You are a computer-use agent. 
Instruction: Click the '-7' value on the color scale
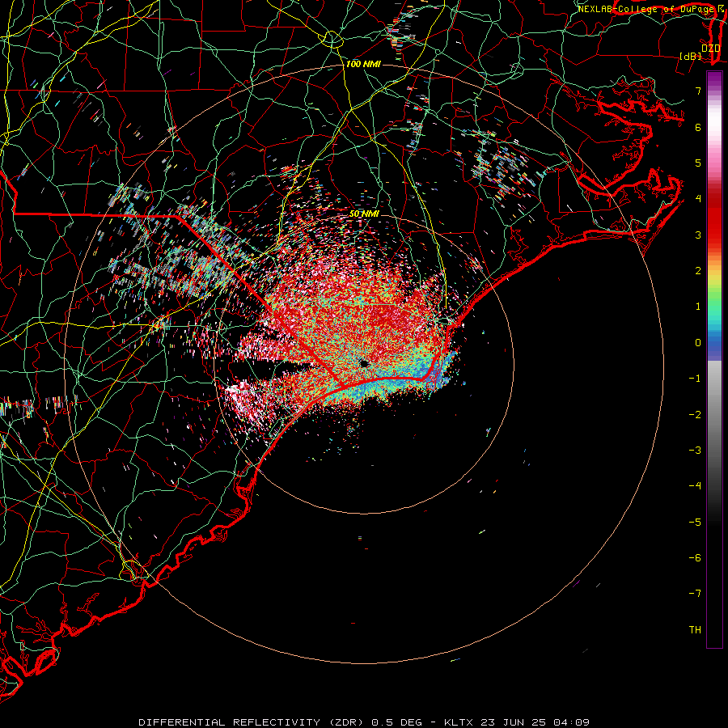695,594
